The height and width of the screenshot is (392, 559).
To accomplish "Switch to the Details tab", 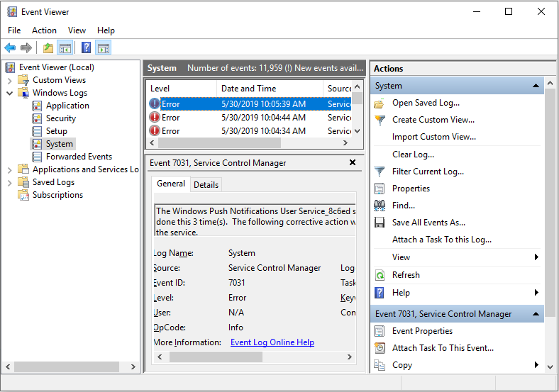I will click(x=206, y=185).
